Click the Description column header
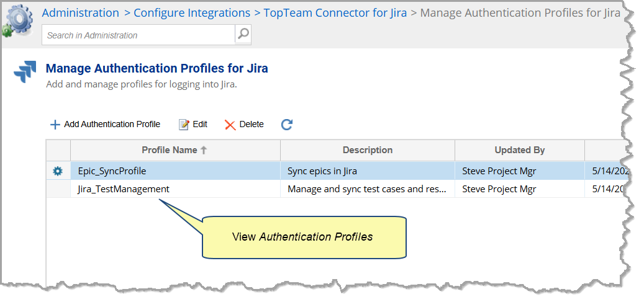Screen dimensions: 644x302 click(x=368, y=150)
